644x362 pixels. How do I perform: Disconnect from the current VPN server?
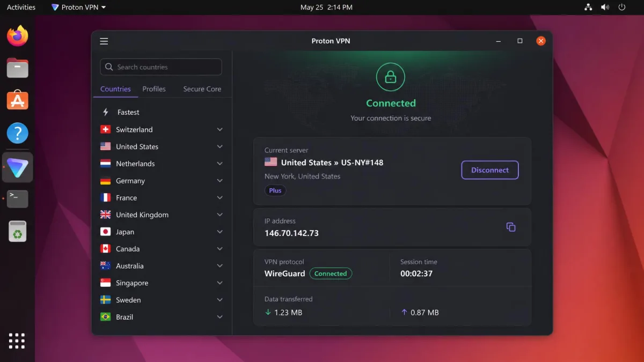[x=490, y=170]
